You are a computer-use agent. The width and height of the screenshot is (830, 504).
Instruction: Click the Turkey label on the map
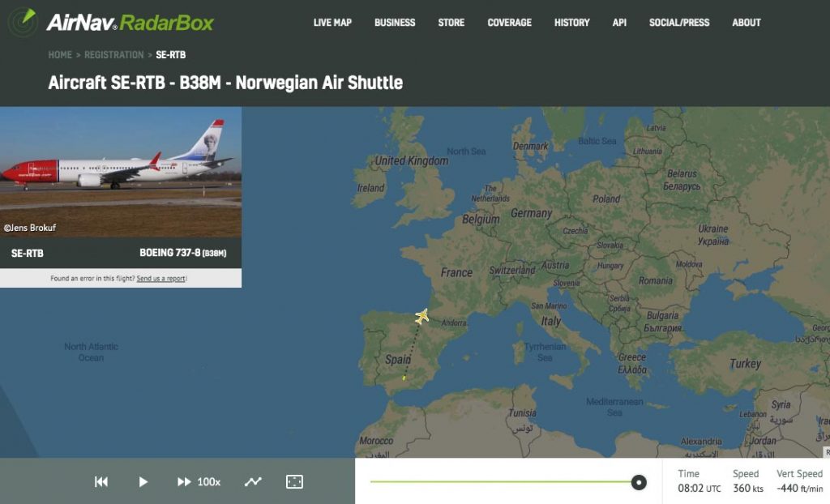746,364
